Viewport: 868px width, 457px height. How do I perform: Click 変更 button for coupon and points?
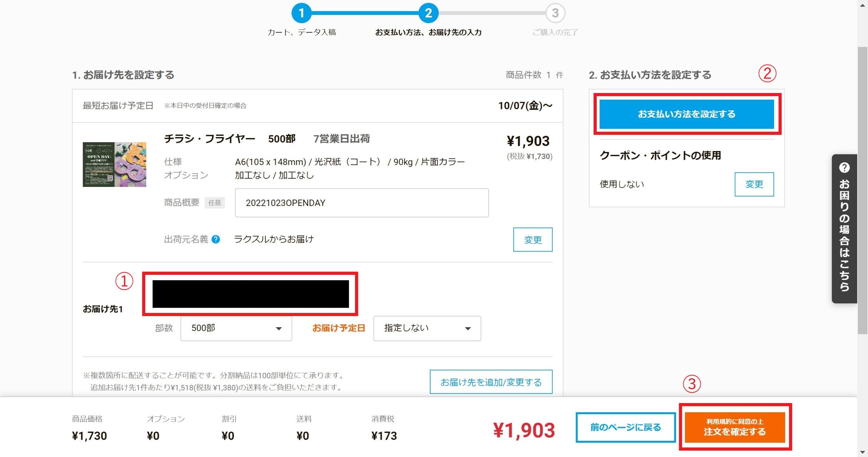(x=754, y=184)
